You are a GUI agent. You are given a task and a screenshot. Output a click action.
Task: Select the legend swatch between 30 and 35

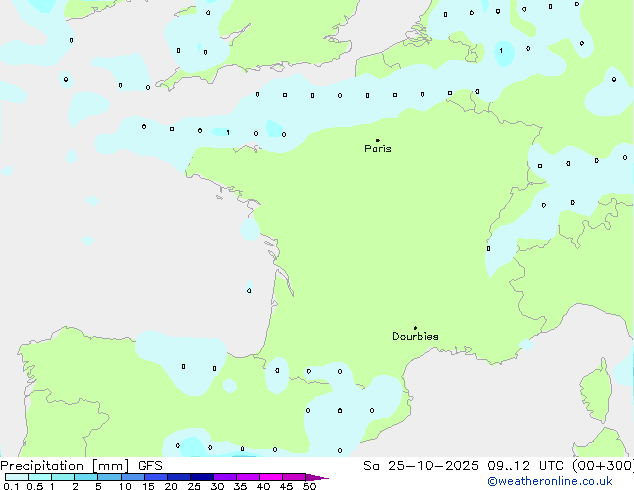pyautogui.click(x=225, y=477)
